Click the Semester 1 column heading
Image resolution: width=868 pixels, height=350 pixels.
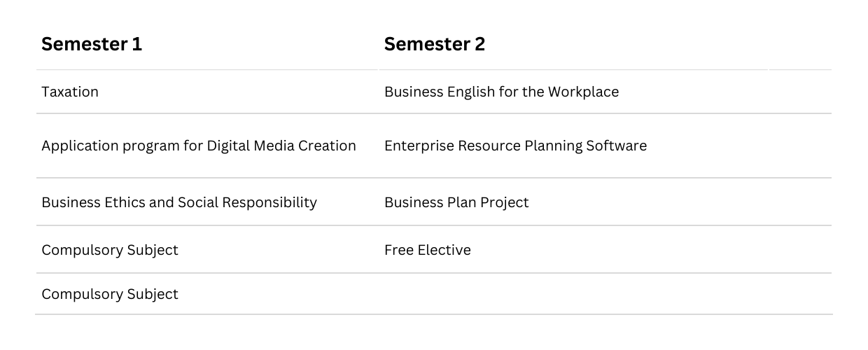click(x=92, y=44)
